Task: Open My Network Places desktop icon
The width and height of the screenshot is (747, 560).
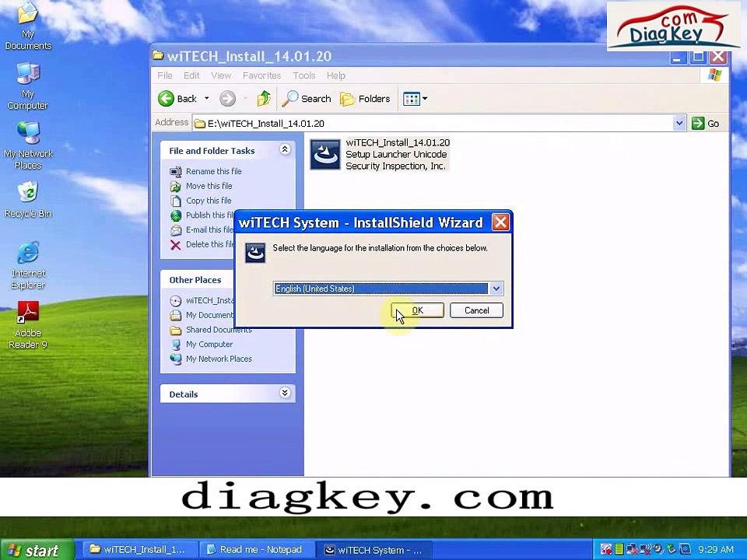Action: (28, 145)
